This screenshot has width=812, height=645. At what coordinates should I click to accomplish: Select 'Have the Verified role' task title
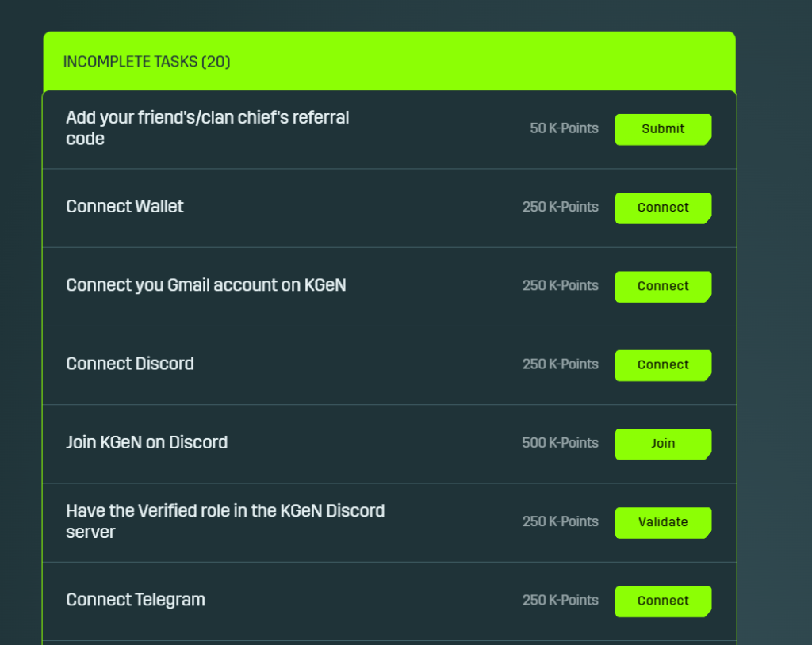(x=225, y=521)
